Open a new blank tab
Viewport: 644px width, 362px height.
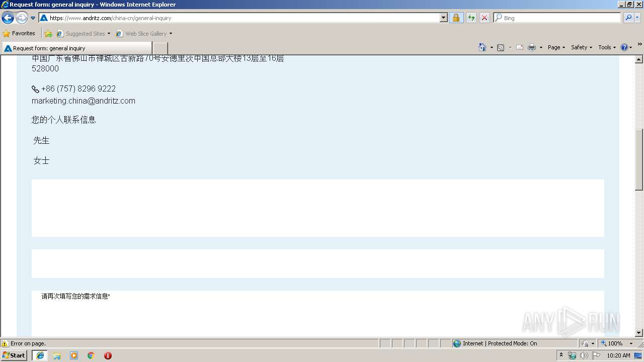160,48
